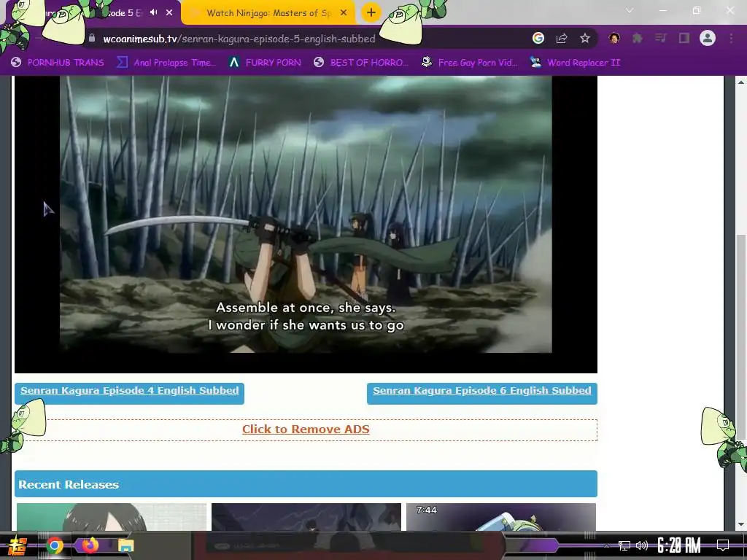The height and width of the screenshot is (560, 747).
Task: Open the Extensions puzzle icon
Action: coord(638,38)
